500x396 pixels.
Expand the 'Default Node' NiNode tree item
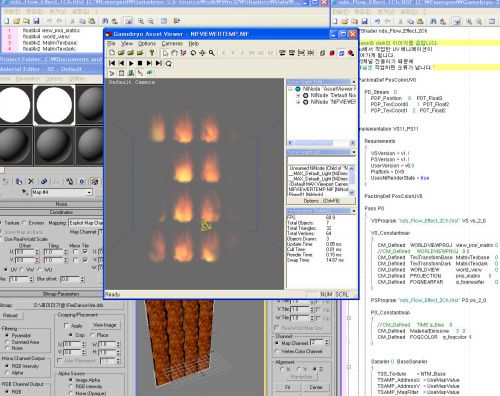298,95
